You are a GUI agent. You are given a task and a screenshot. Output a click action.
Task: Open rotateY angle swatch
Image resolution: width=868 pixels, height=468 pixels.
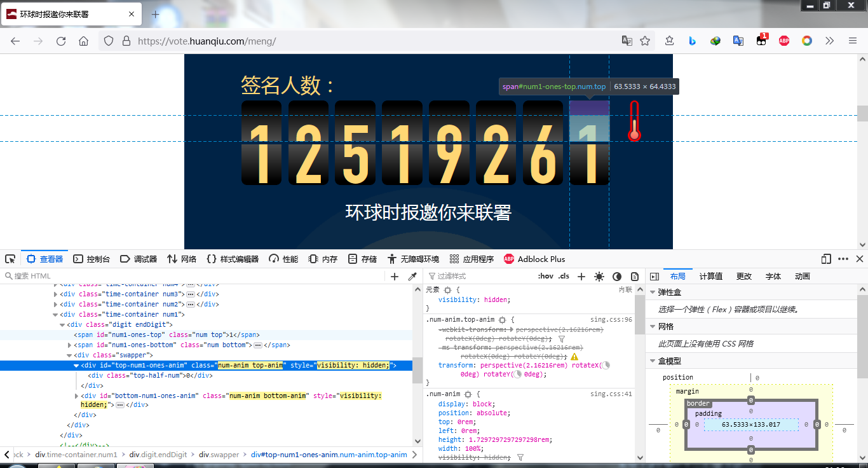[518, 375]
